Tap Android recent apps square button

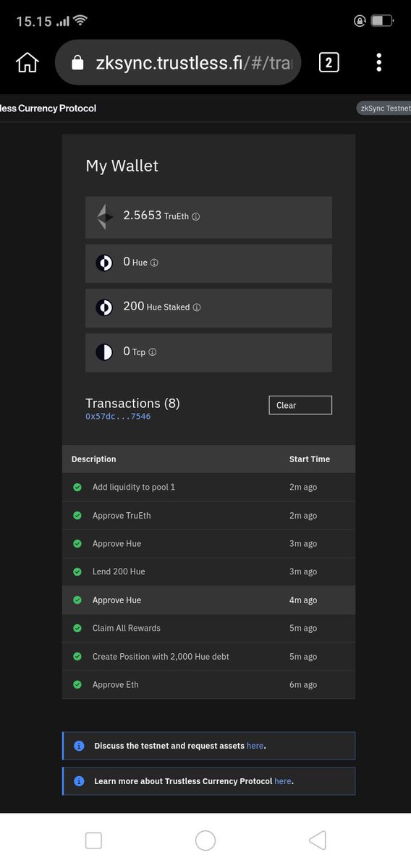pyautogui.click(x=93, y=841)
